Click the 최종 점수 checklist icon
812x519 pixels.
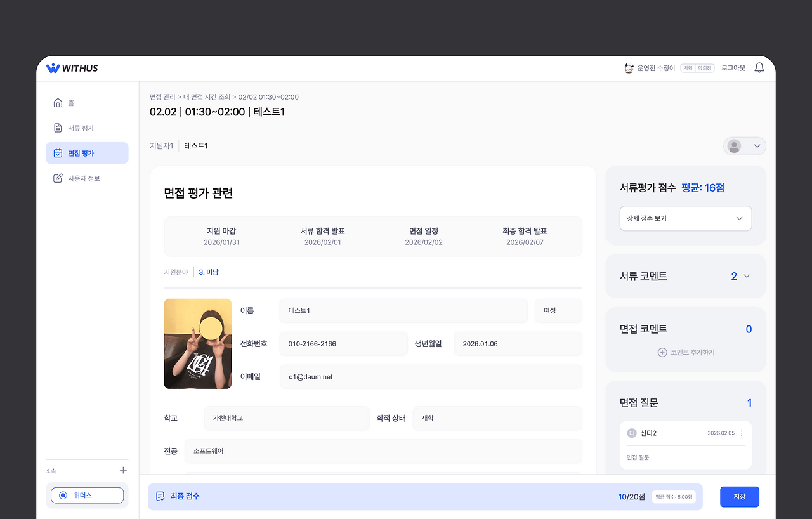[160, 496]
